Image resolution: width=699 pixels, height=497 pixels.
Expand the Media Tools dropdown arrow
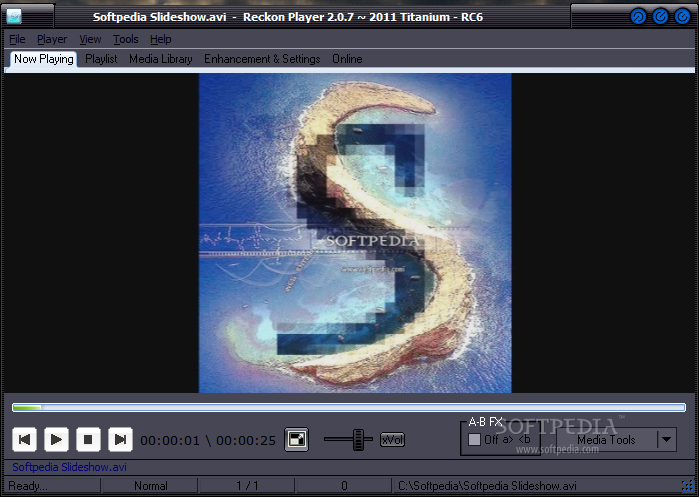(667, 440)
